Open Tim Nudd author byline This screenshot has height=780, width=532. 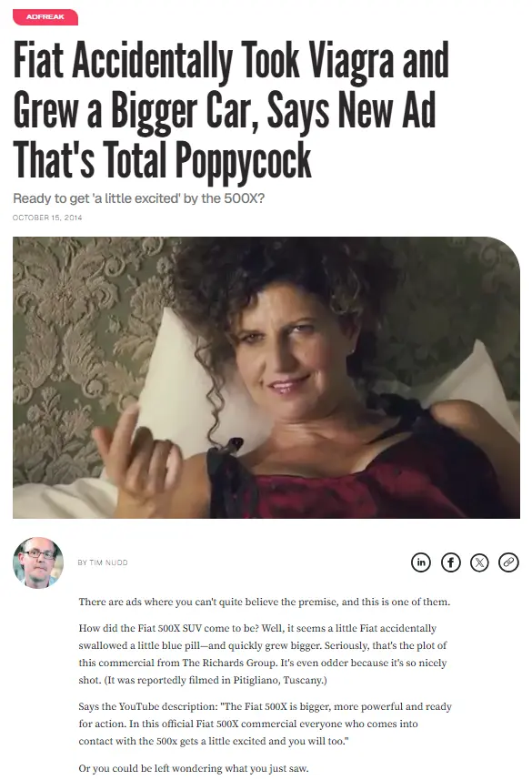tap(103, 562)
